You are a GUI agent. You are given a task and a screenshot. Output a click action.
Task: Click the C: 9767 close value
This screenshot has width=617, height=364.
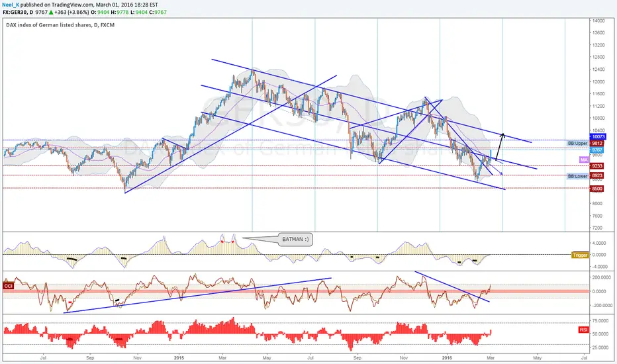click(158, 12)
